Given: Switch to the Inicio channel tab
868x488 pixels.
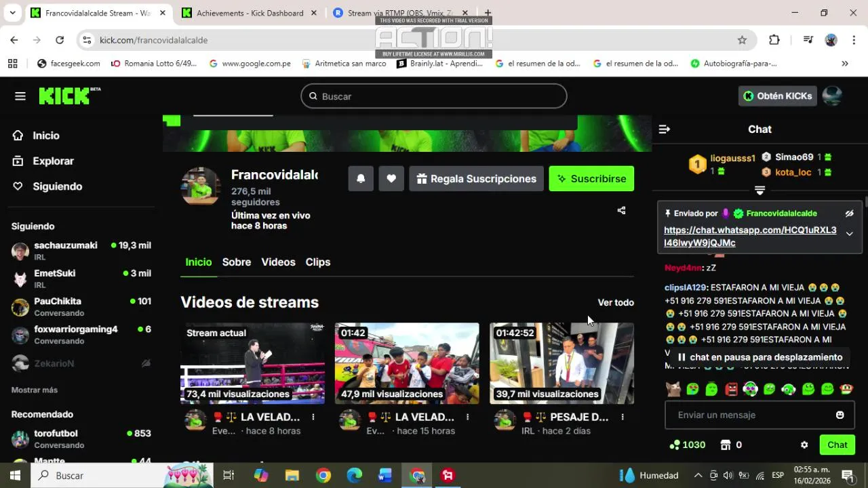Looking at the screenshot, I should pyautogui.click(x=199, y=262).
